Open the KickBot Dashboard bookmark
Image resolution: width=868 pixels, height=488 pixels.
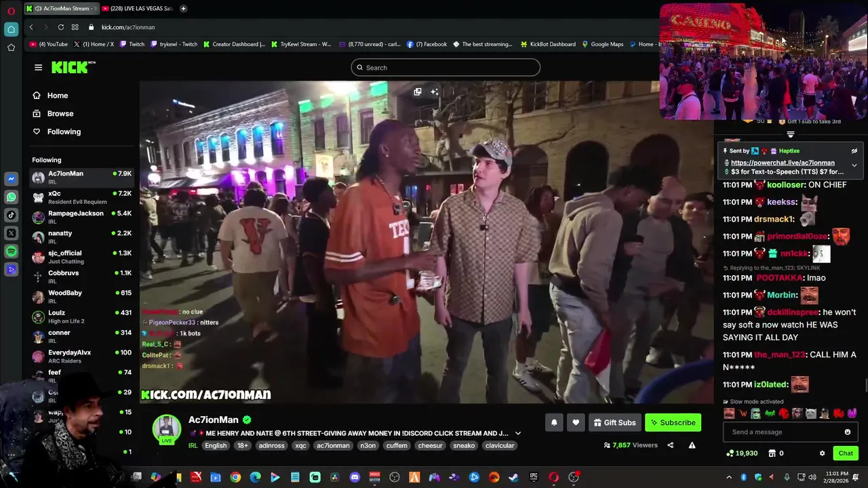tap(548, 44)
